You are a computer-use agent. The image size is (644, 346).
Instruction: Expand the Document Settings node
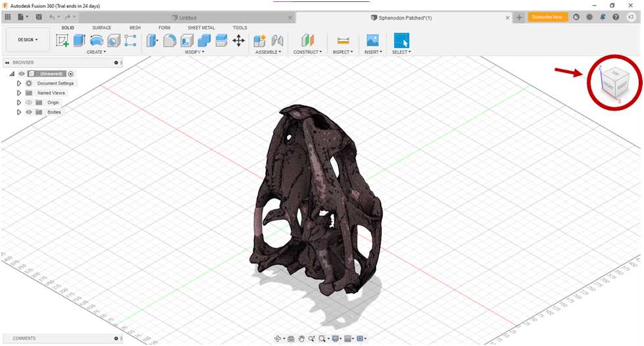coord(19,84)
